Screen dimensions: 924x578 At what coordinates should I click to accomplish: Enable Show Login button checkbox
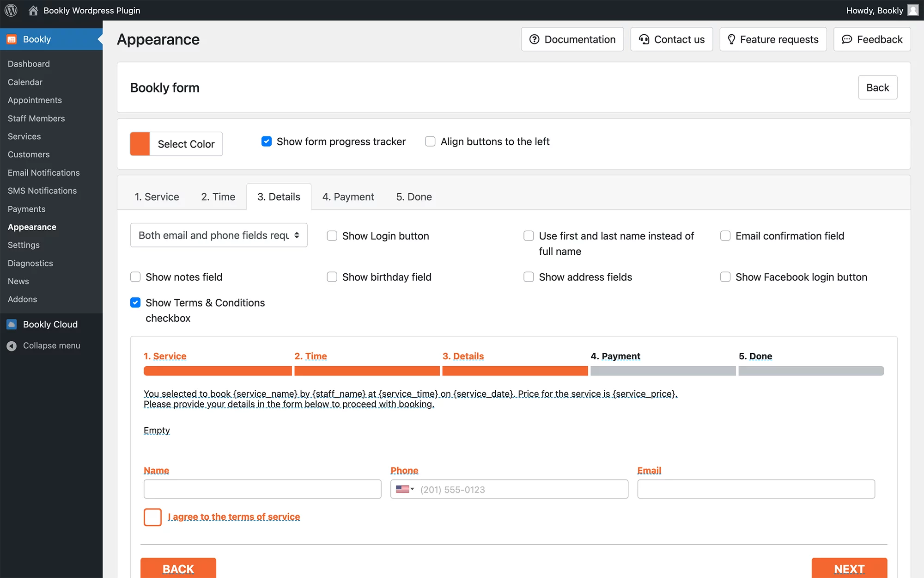point(332,236)
